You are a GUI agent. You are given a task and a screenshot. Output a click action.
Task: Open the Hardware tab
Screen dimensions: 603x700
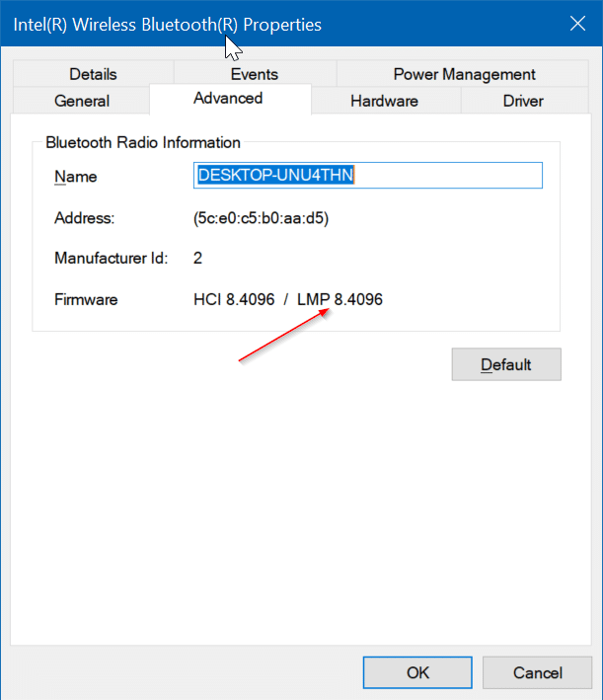click(x=384, y=101)
